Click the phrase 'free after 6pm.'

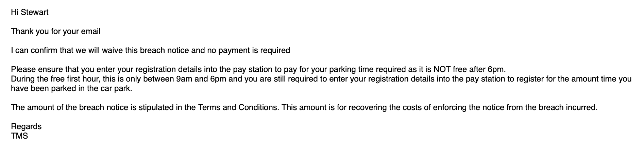click(x=479, y=70)
